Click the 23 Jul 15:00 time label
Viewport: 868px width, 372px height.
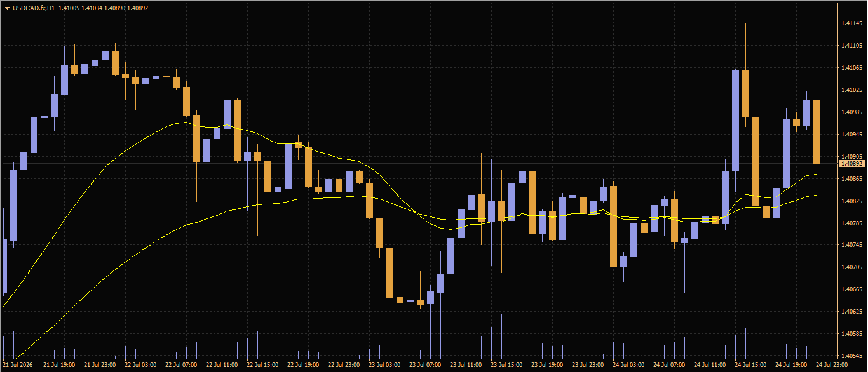pos(506,366)
